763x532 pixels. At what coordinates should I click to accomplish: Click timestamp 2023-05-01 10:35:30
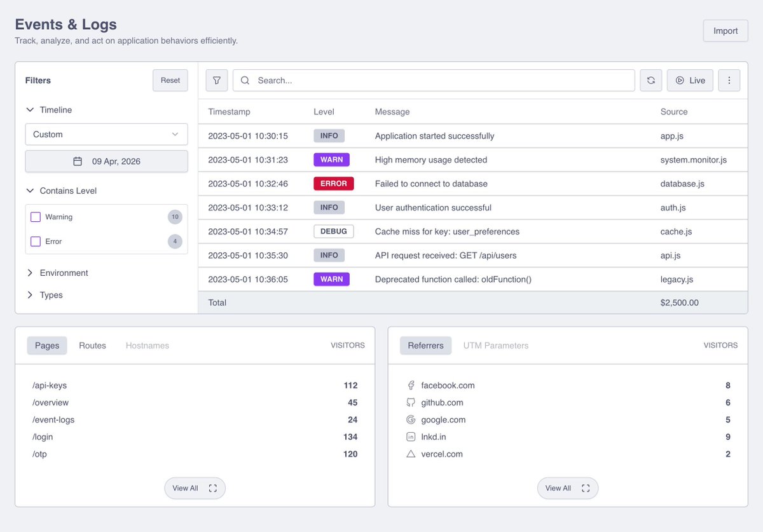click(x=248, y=255)
